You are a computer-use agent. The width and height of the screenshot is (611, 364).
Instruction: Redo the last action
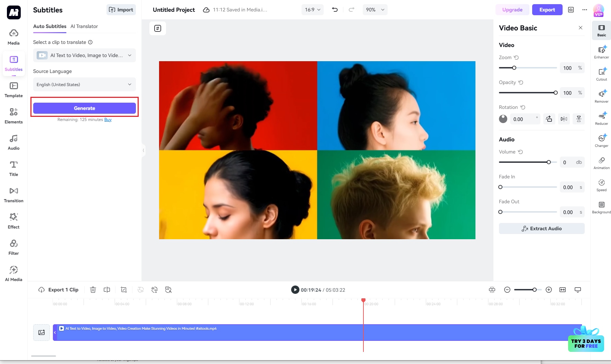351,10
